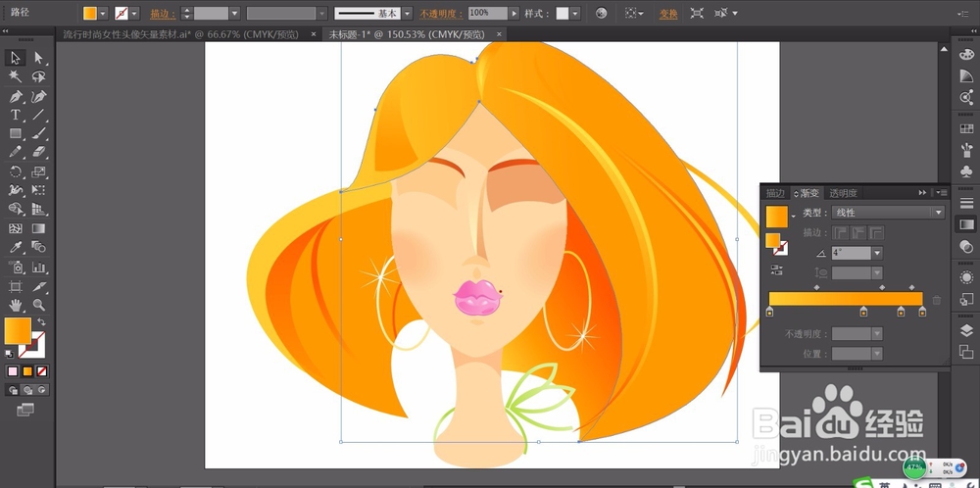The image size is (980, 488).
Task: Pick the Magic Wand tool
Action: [x=16, y=76]
